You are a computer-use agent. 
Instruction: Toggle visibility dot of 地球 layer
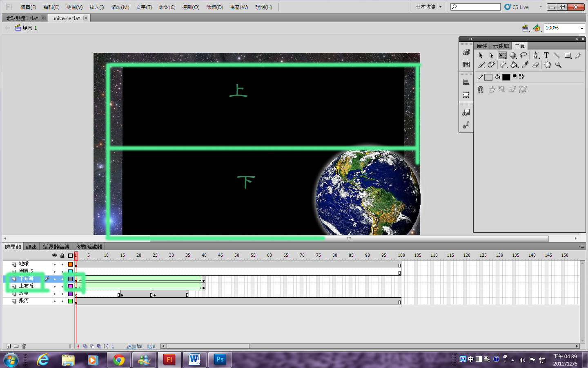(54, 265)
